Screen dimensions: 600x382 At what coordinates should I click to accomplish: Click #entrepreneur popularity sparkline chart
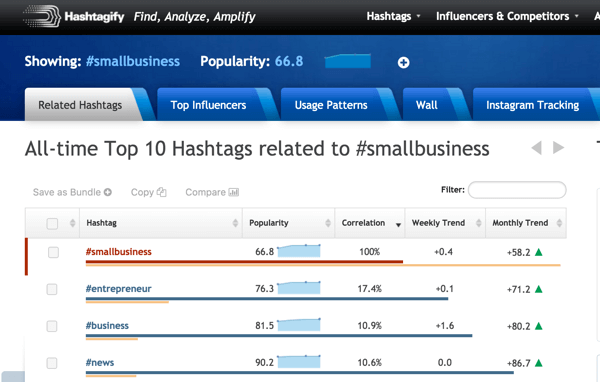point(299,287)
